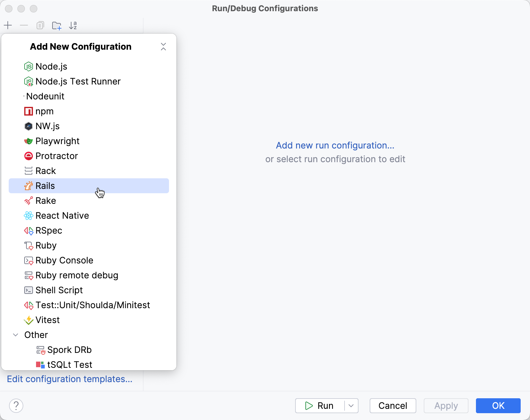
Task: Collapse the Other section
Action: (x=16, y=335)
